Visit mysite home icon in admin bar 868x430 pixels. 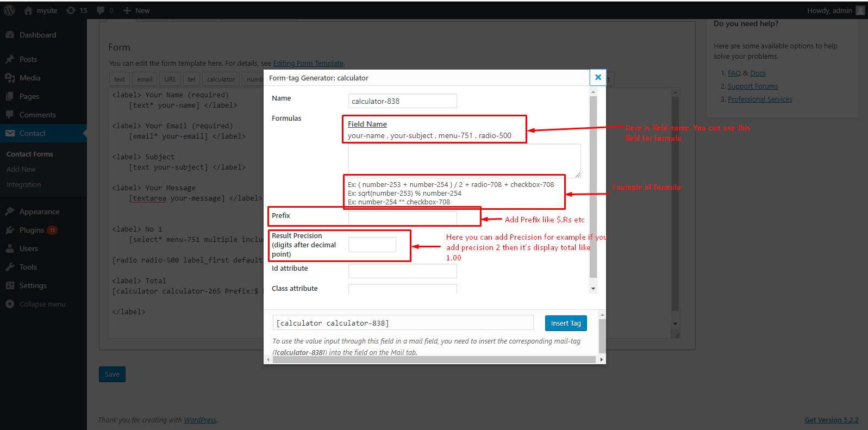click(x=28, y=10)
